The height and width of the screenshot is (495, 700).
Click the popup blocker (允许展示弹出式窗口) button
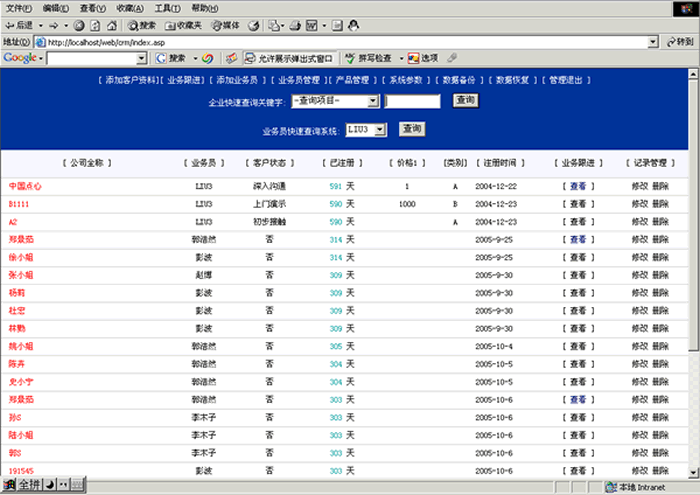click(289, 58)
